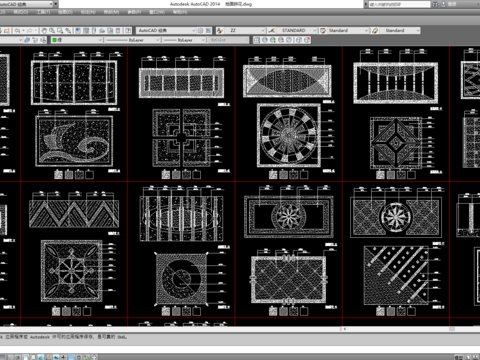
Task: Click the Undo arrow icon
Action: point(17,31)
